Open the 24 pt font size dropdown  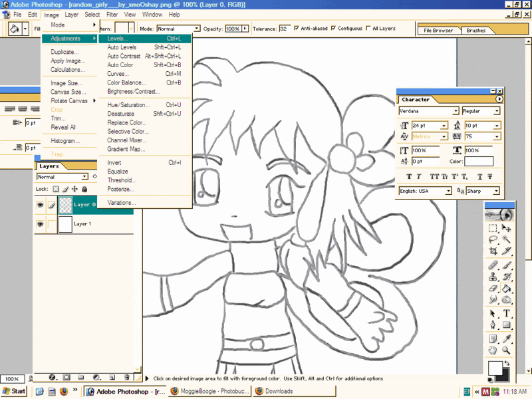(x=444, y=126)
